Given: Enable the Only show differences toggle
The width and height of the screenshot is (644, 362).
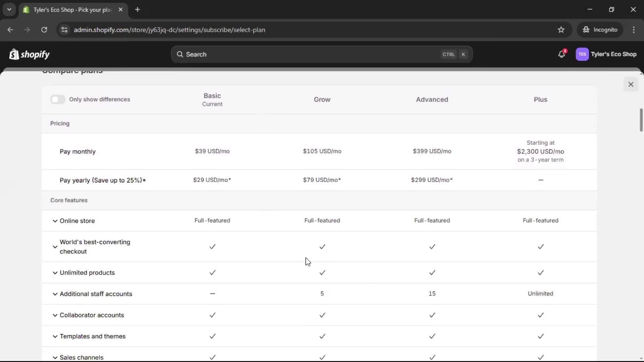Looking at the screenshot, I should [58, 99].
